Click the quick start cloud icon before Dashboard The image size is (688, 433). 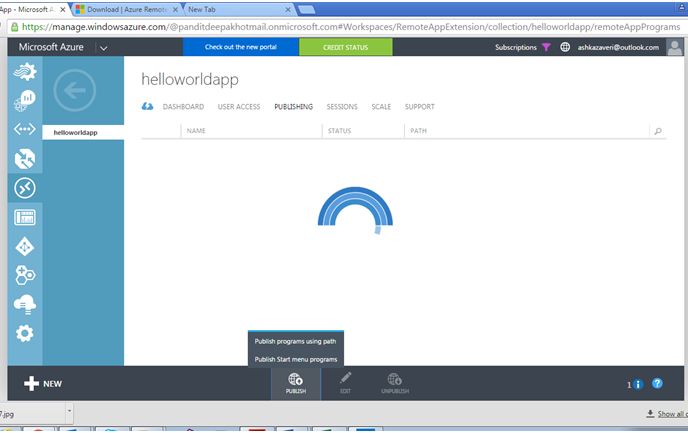(x=147, y=106)
